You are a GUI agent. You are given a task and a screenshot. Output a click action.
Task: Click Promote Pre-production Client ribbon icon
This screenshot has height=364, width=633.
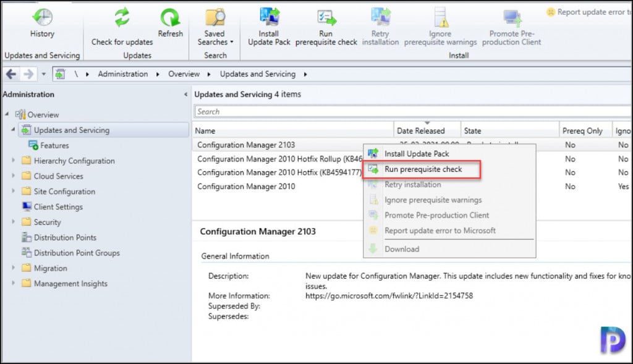pos(512,17)
